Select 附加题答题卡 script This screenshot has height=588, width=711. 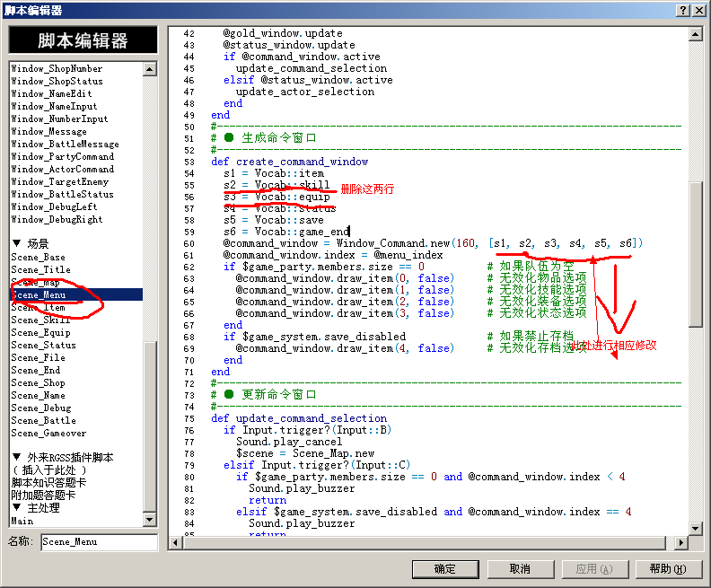coord(43,495)
